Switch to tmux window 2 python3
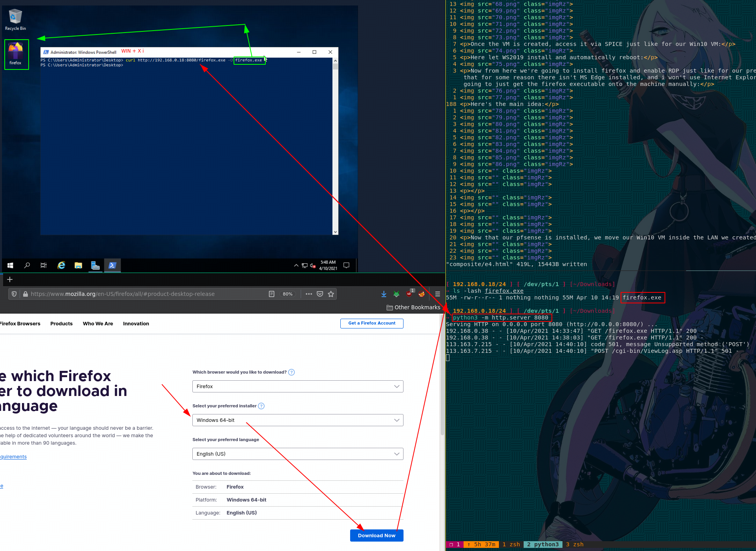 [x=543, y=544]
